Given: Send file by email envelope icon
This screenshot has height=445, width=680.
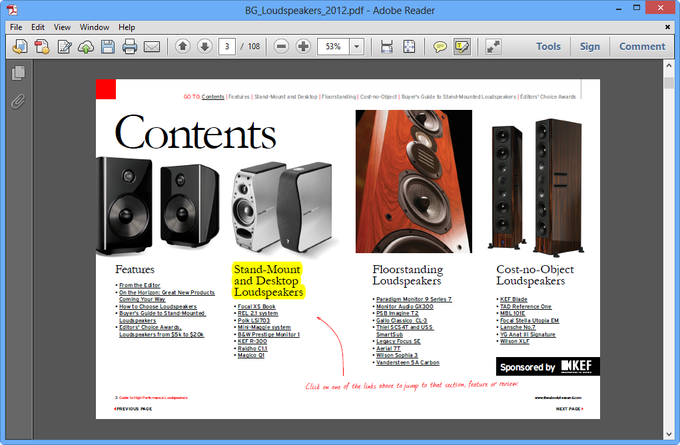Looking at the screenshot, I should 152,46.
